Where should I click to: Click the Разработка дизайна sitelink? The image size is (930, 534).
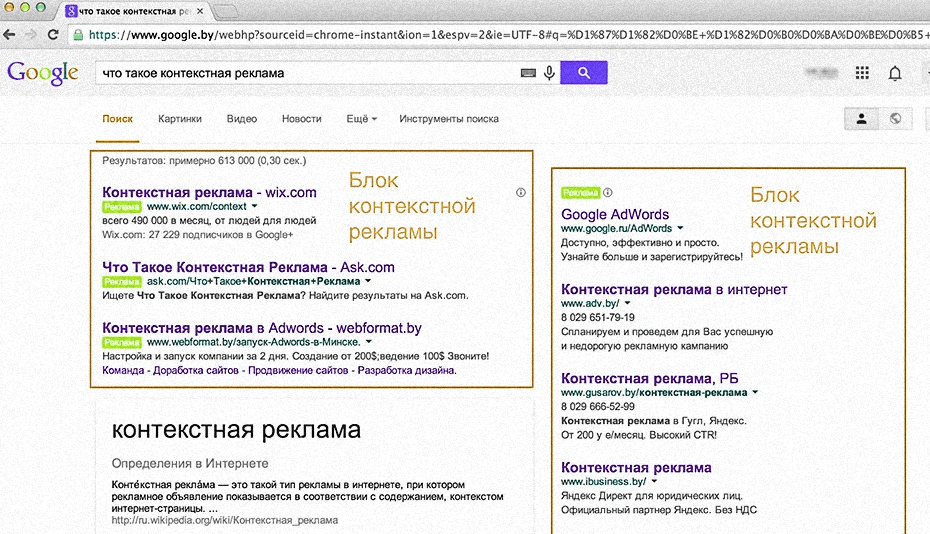tap(407, 370)
